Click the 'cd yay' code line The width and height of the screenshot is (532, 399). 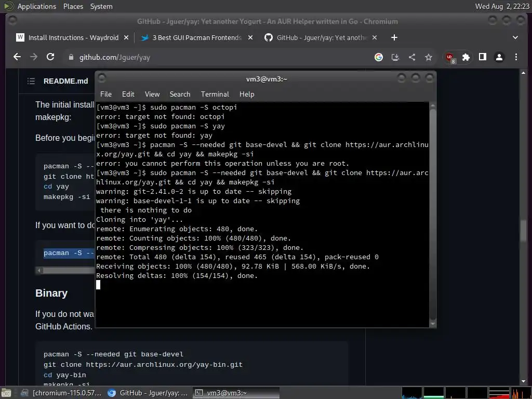56,187
